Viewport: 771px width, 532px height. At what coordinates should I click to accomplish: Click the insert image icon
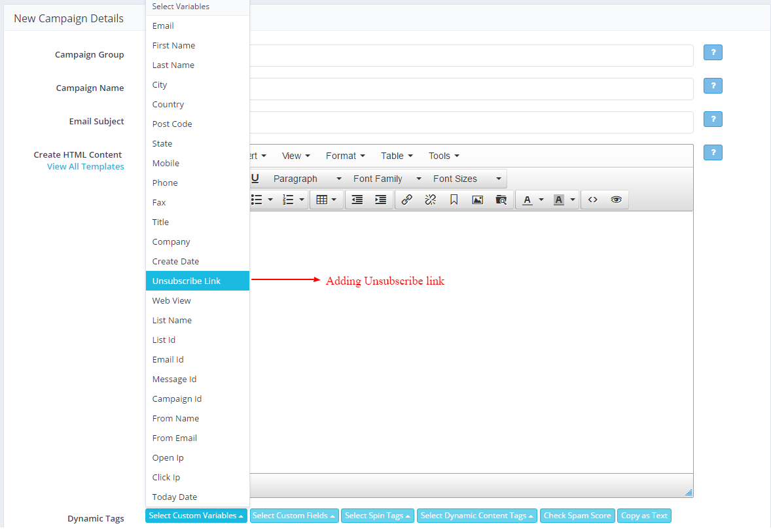477,200
